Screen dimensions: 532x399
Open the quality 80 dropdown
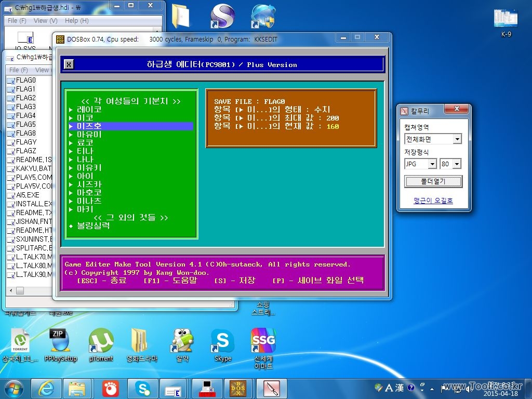[457, 164]
